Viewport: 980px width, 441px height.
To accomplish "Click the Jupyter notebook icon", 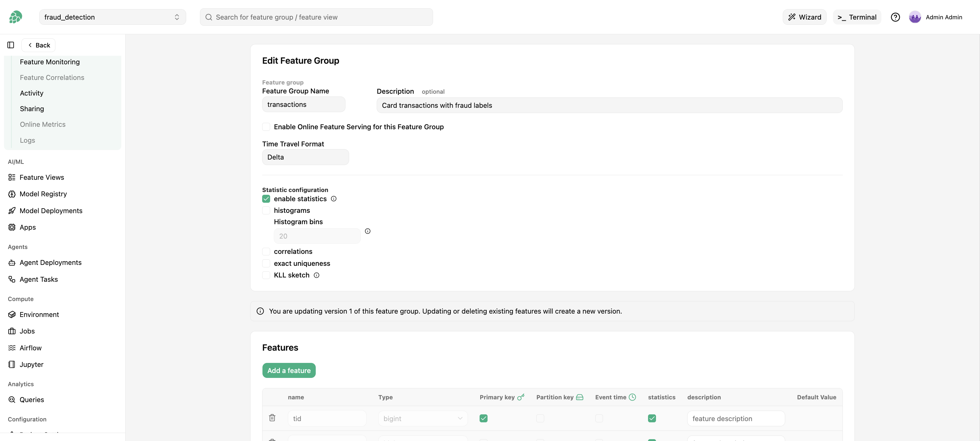I will 12,364.
